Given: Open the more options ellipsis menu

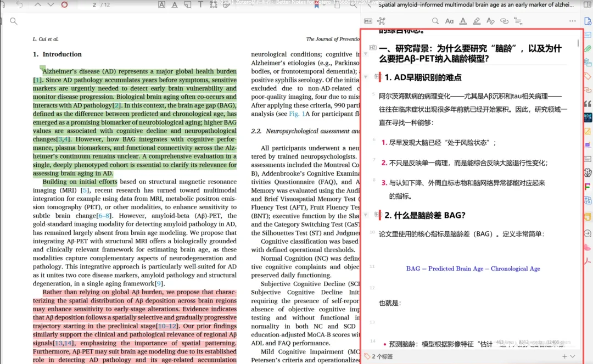Looking at the screenshot, I should 572,21.
